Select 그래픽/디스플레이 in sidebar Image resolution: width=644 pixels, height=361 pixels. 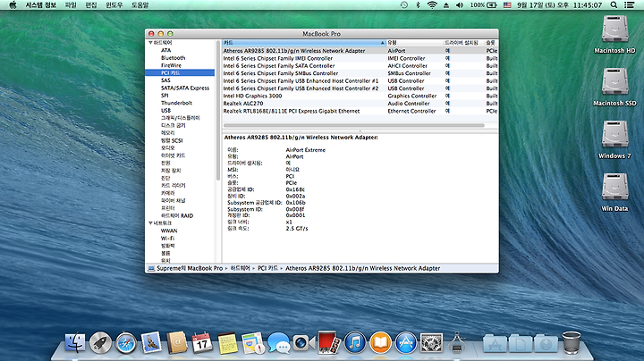(180, 118)
